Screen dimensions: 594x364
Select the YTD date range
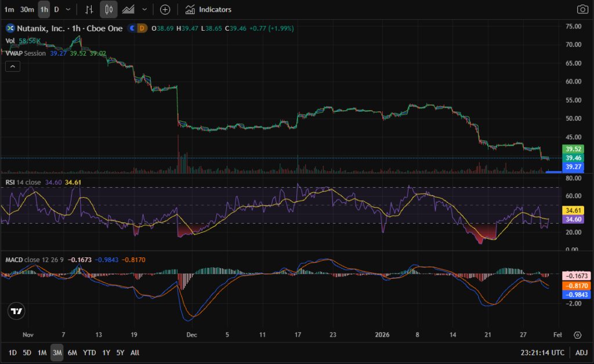click(89, 352)
